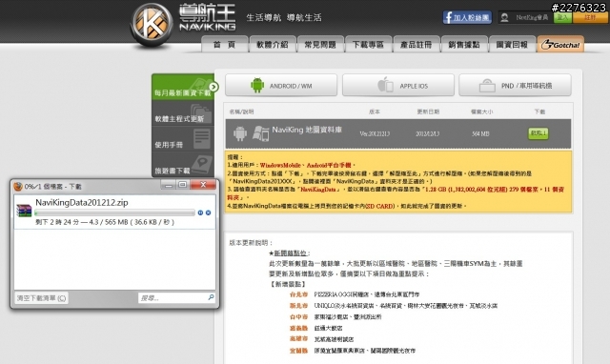Click the green 下載 button for NaviKing 地圖資料庫
This screenshot has width=610, height=364.
click(x=538, y=133)
